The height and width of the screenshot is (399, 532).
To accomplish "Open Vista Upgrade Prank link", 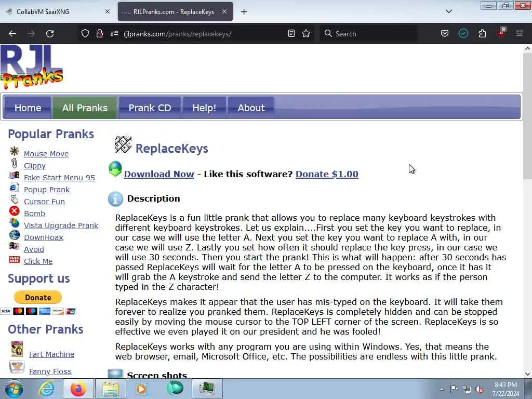I will click(x=61, y=225).
